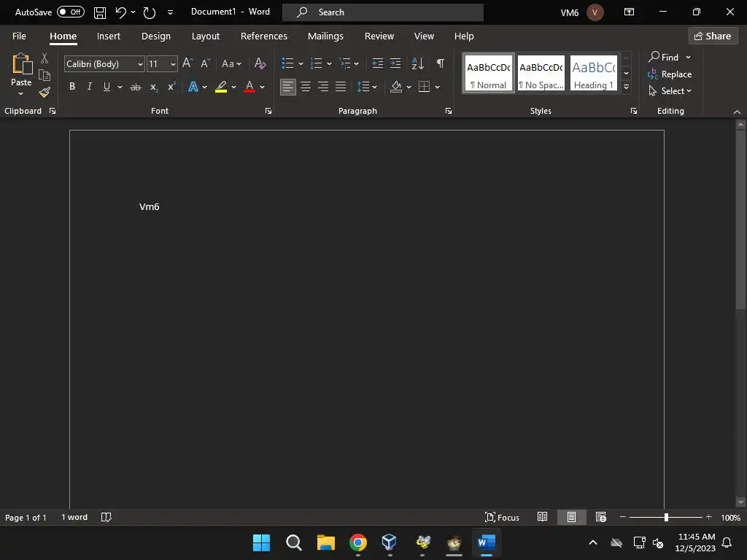Click the Windows Start button
The image size is (747, 560).
(x=261, y=542)
